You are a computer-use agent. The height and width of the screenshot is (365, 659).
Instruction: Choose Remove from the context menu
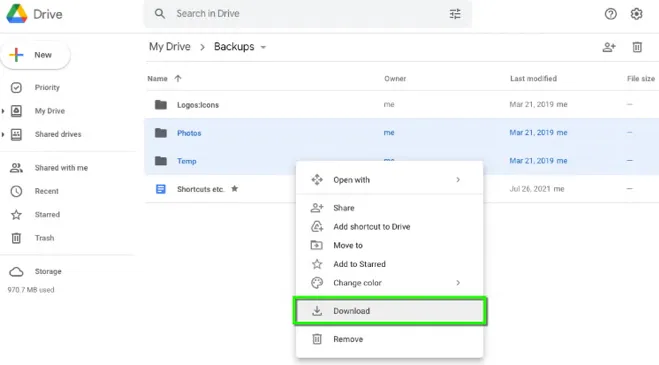click(x=390, y=339)
